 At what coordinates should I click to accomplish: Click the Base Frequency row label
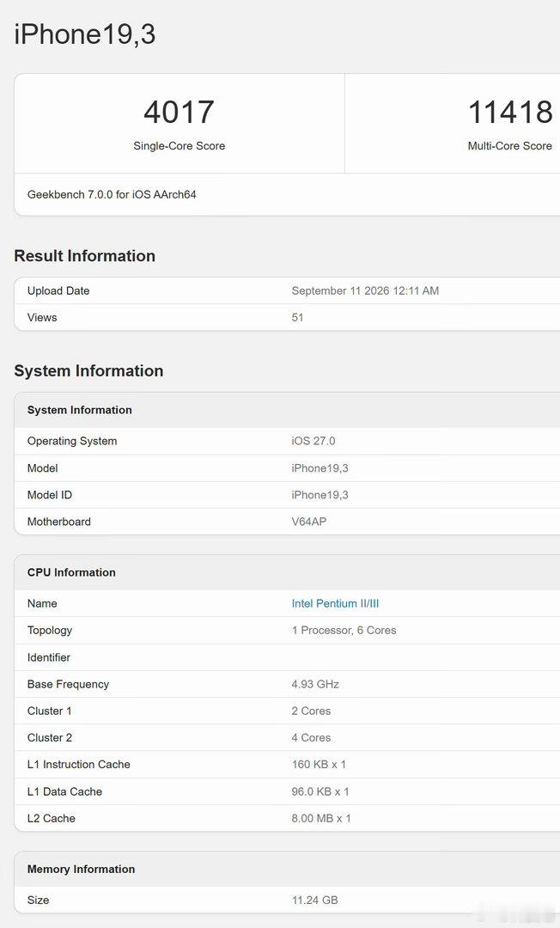(68, 685)
